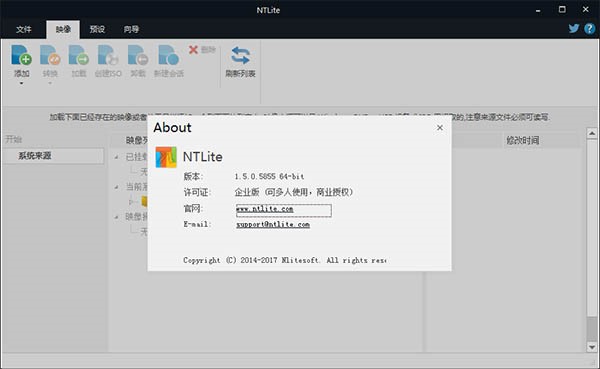Image resolution: width=600 pixels, height=369 pixels.
Task: Select the 映像 ribbon tab
Action: [63, 29]
